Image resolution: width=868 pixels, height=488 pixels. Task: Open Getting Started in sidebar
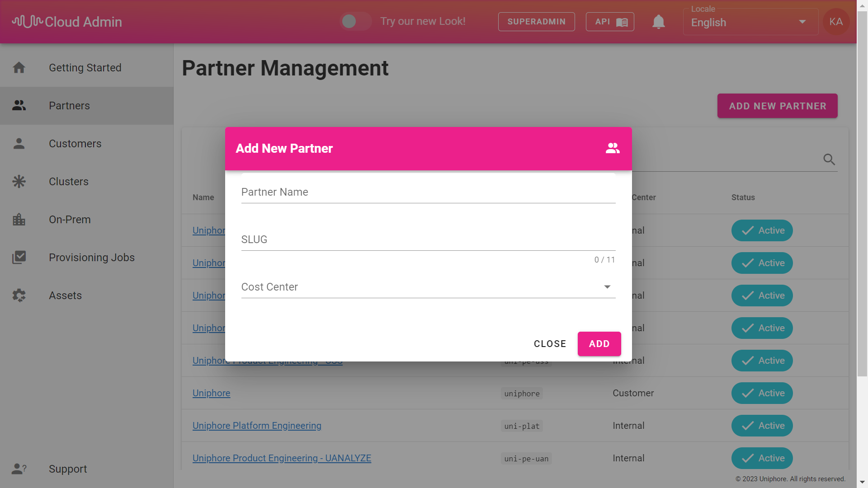87,68
